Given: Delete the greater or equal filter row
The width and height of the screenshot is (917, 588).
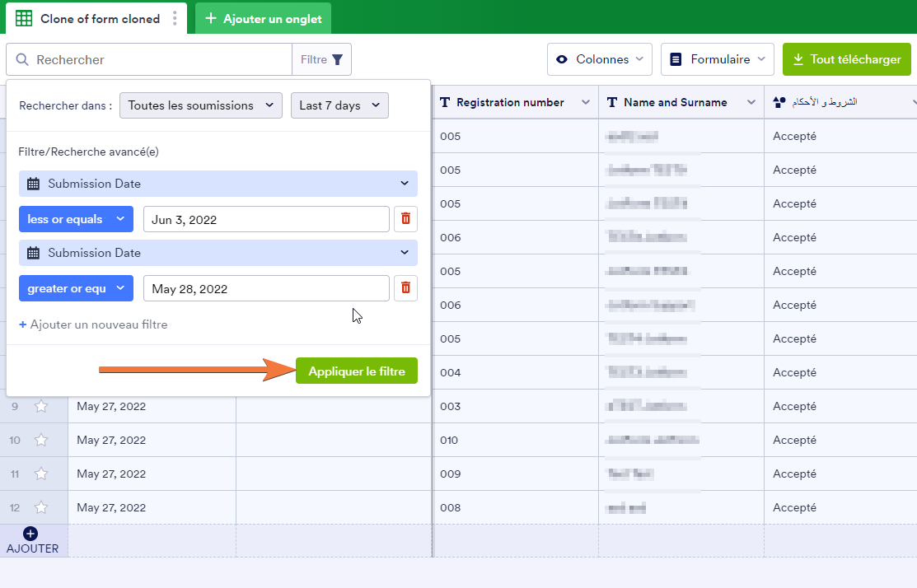Looking at the screenshot, I should (x=405, y=288).
